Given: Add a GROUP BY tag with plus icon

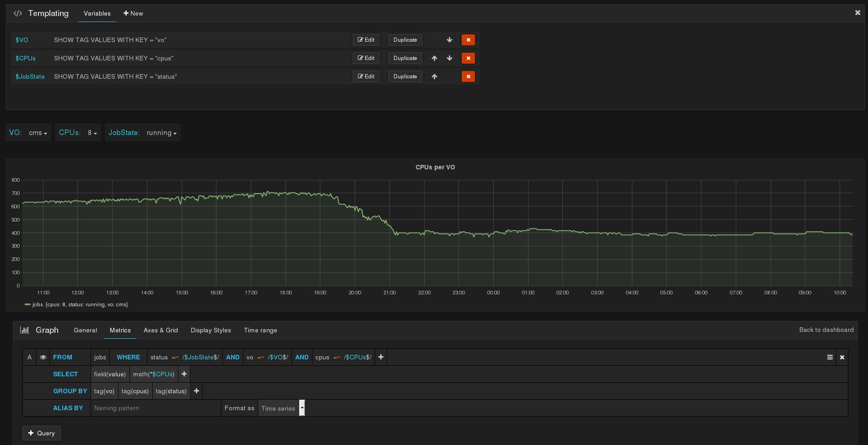Looking at the screenshot, I should [196, 391].
